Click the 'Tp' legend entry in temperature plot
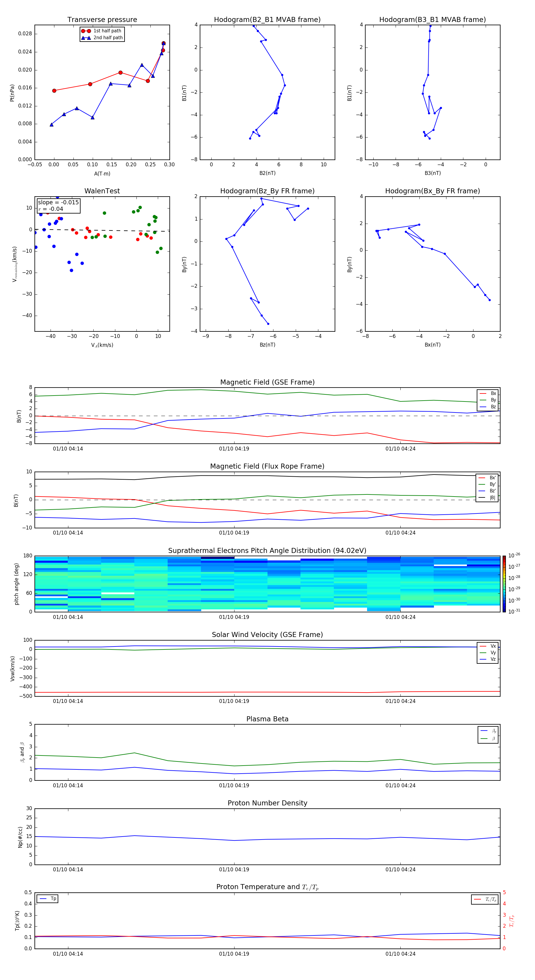The height and width of the screenshot is (980, 535). point(48,899)
